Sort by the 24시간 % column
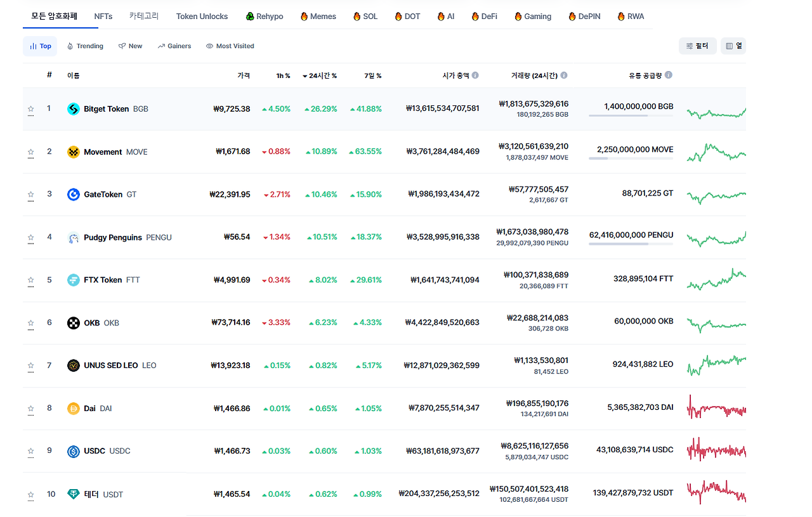 tap(320, 75)
